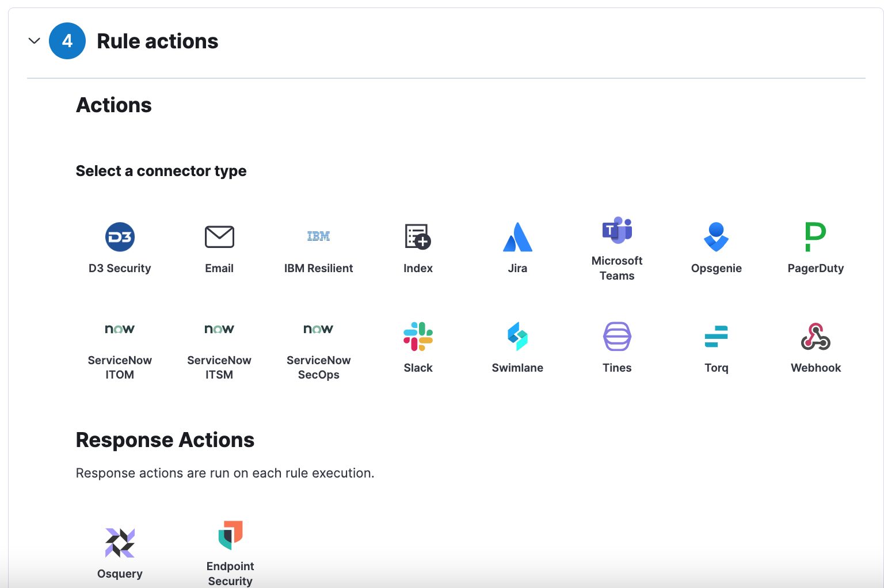Select the Slack connector icon
Image resolution: width=884 pixels, height=588 pixels.
click(418, 336)
